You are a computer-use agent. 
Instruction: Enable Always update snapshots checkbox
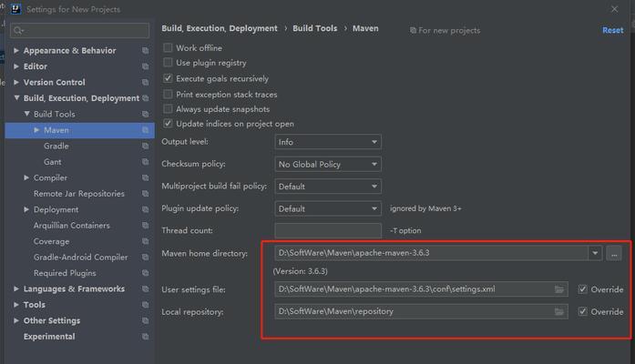168,109
